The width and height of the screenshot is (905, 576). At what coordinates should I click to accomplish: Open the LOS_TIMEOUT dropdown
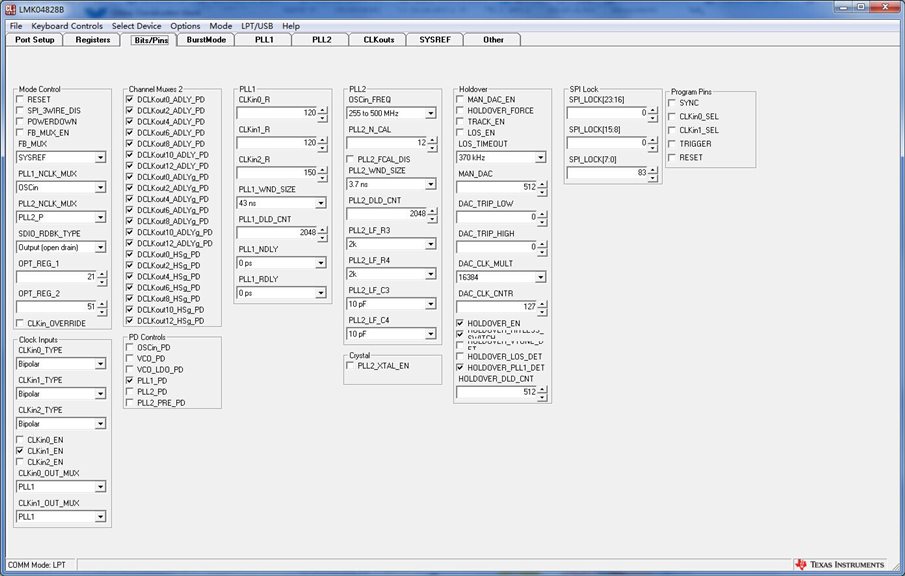(x=501, y=157)
